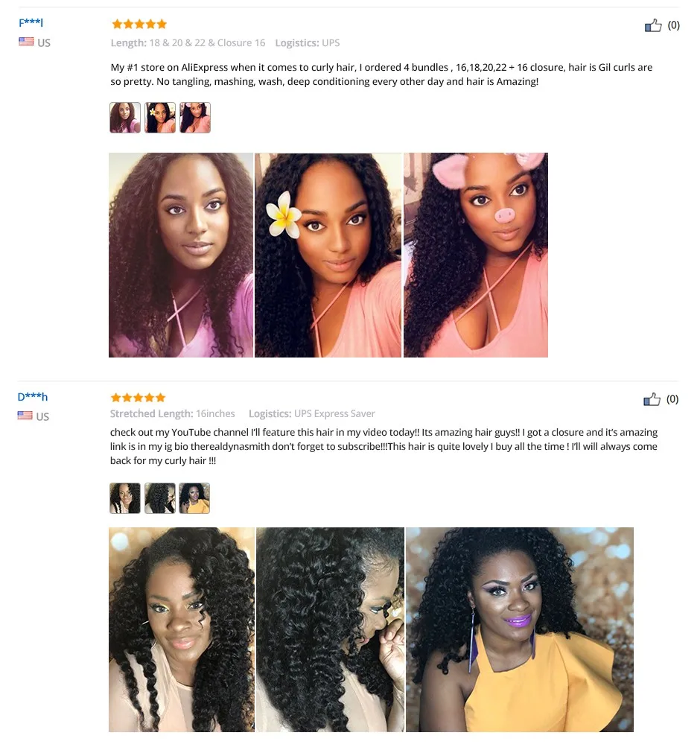Click the US flag under F***l
Screen dimensions: 700x753
[26, 42]
